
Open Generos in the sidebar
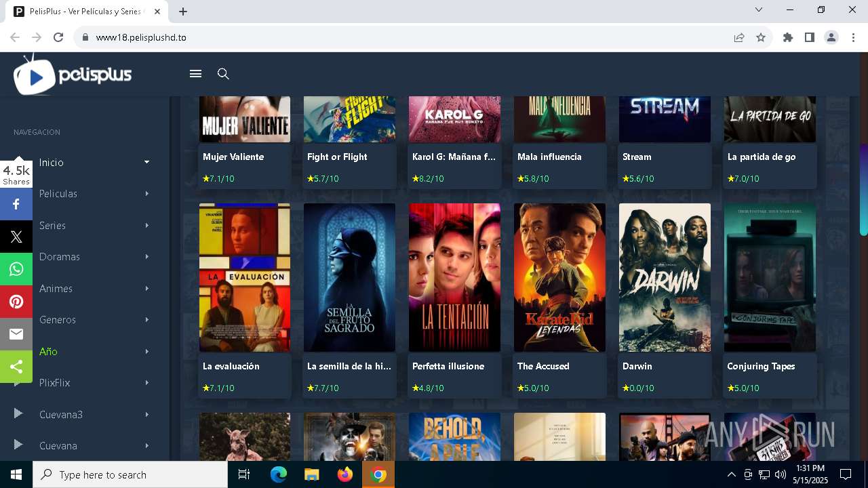[58, 320]
